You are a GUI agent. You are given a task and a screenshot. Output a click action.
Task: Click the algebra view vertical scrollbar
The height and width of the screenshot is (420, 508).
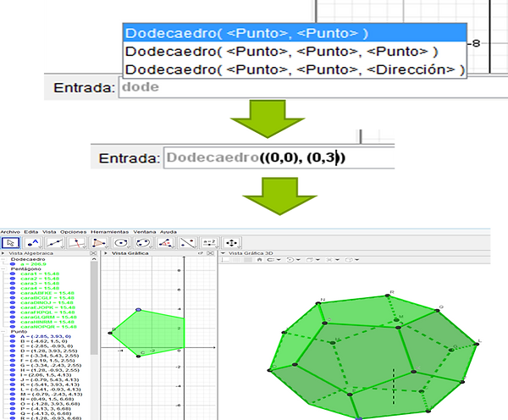point(94,308)
